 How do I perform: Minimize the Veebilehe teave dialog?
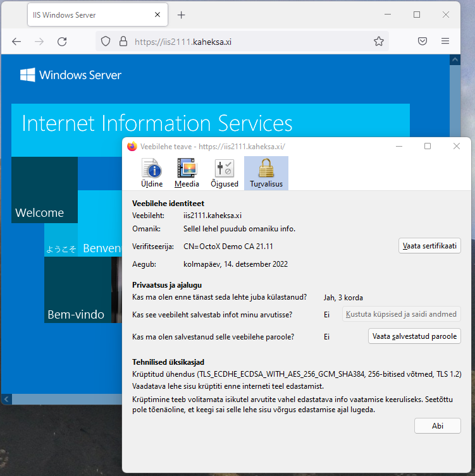[x=399, y=146]
